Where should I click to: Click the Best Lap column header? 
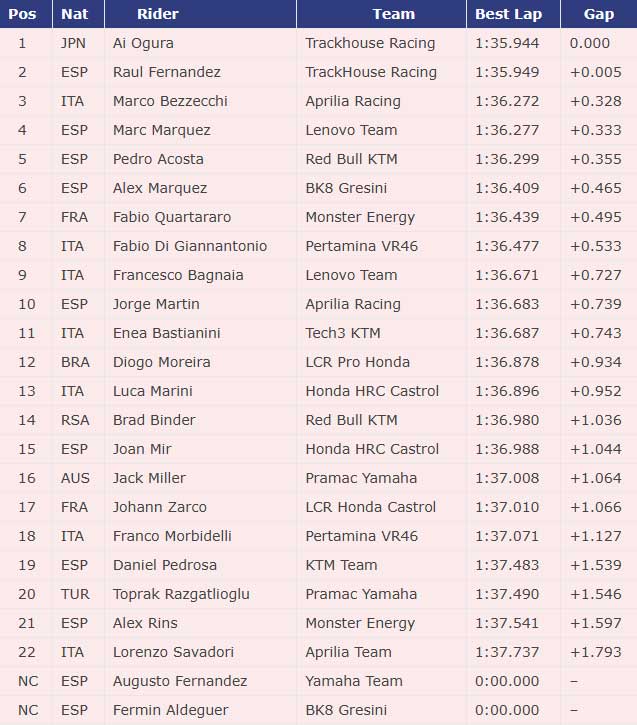507,14
